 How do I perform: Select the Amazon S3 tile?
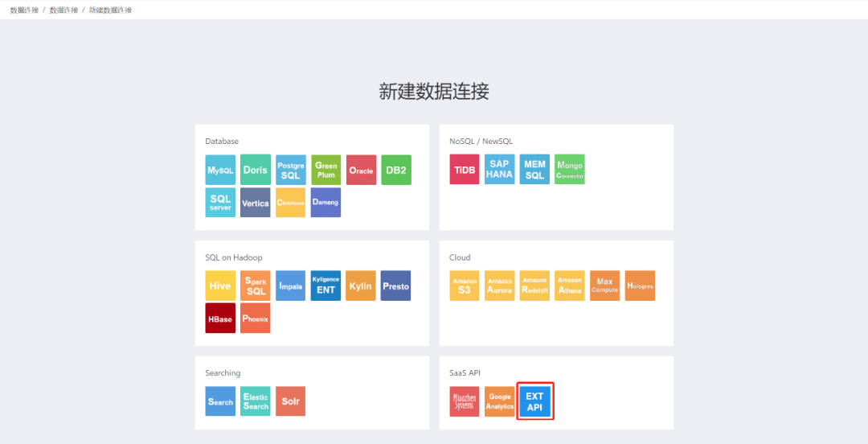point(465,286)
